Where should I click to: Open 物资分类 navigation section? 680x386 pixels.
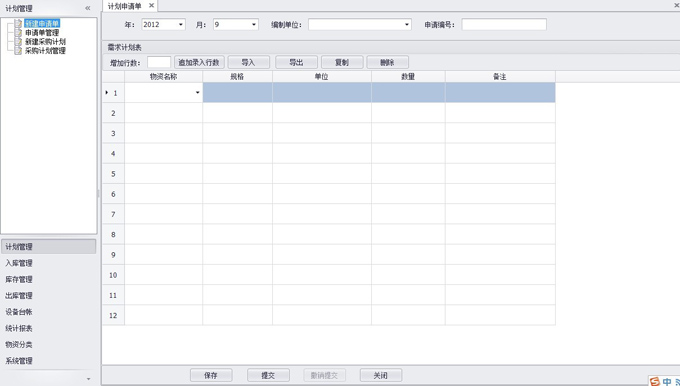(x=49, y=344)
